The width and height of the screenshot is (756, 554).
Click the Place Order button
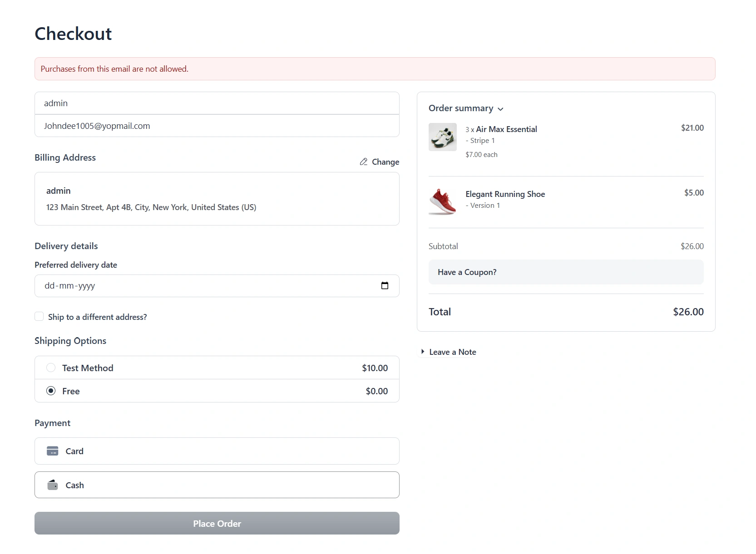tap(217, 523)
